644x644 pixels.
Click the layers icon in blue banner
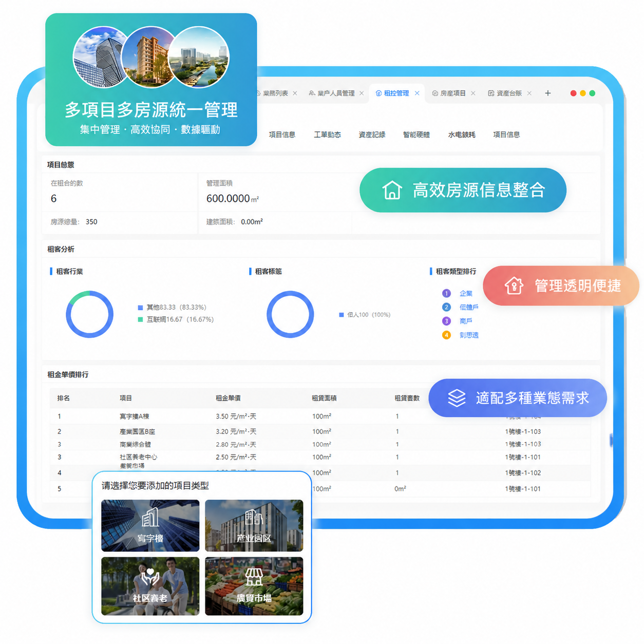click(457, 398)
